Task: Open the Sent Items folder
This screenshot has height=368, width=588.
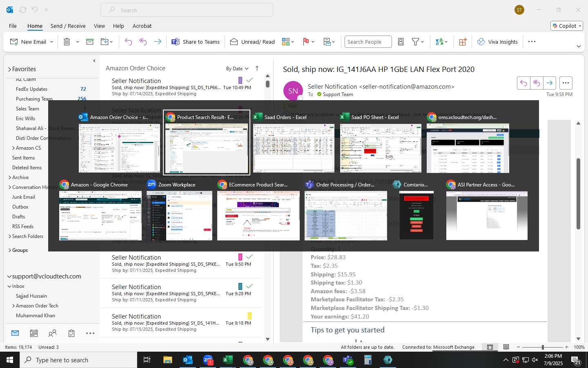Action: (x=23, y=158)
